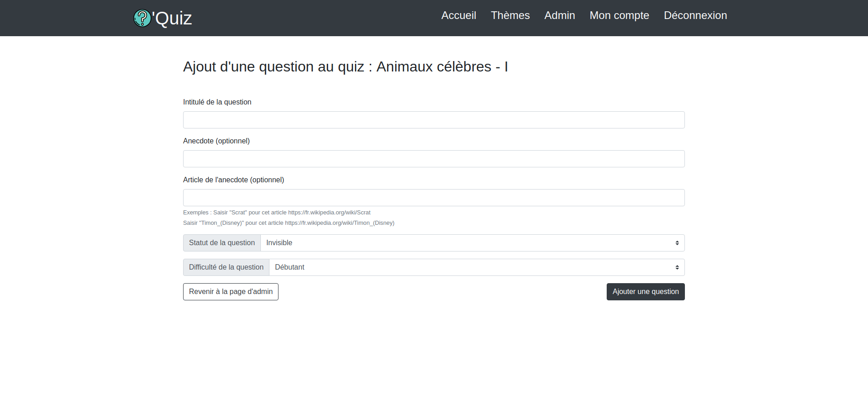The width and height of the screenshot is (868, 408).
Task: Click the Intitulé de la question field
Action: click(x=434, y=120)
